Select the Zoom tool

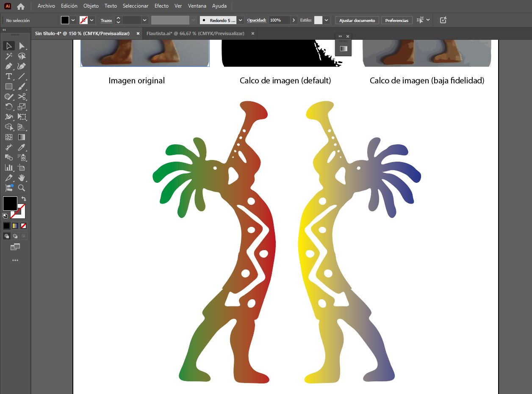tap(21, 188)
